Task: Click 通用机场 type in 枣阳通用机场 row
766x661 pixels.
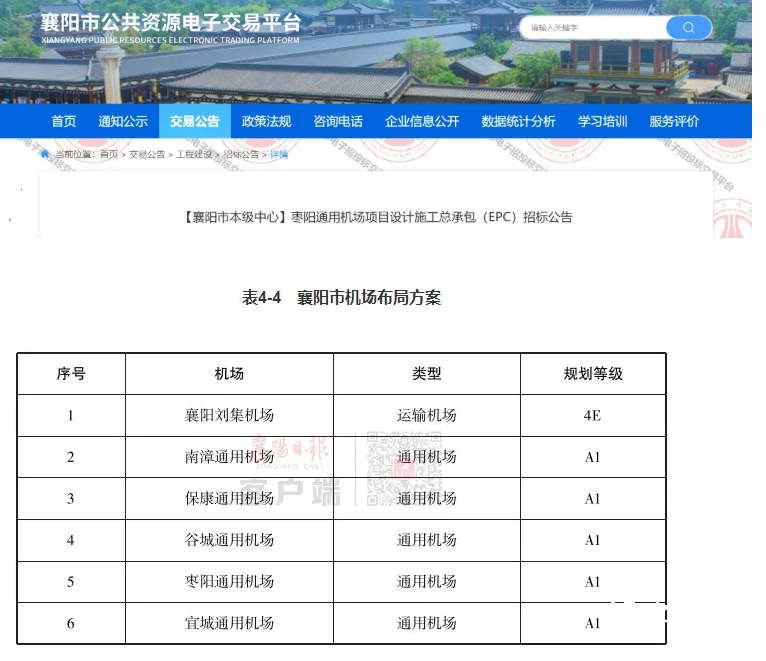Action: coord(426,581)
